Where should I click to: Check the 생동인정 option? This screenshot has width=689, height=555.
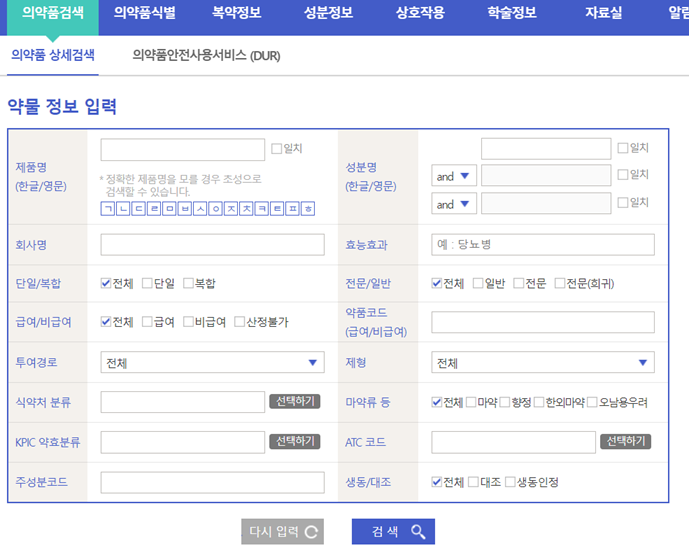[510, 482]
